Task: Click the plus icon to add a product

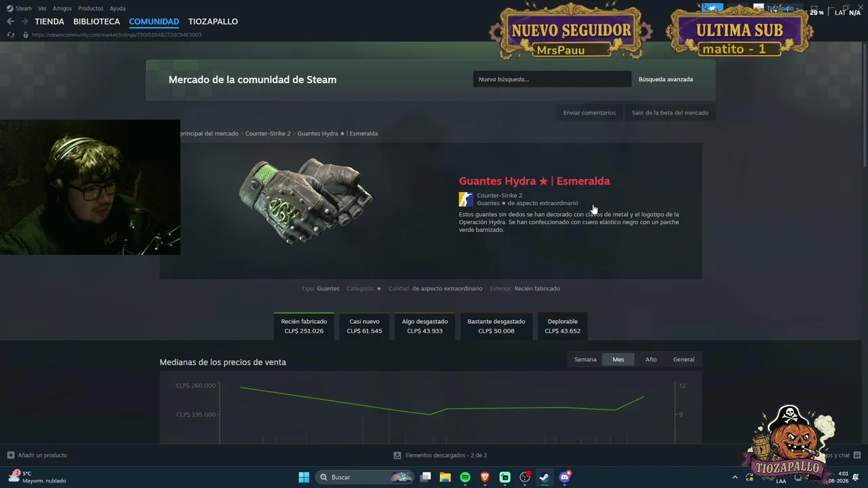Action: [10, 455]
